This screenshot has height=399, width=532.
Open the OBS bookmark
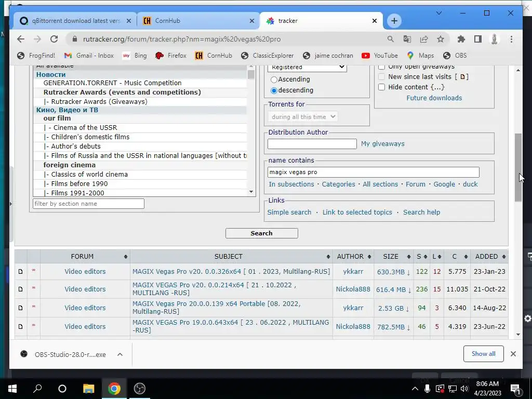point(455,56)
